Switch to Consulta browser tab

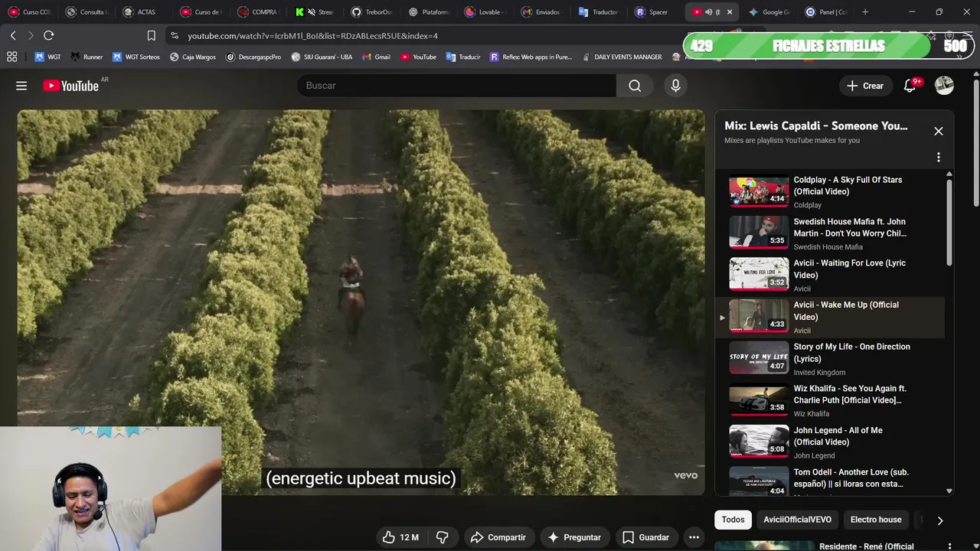87,12
